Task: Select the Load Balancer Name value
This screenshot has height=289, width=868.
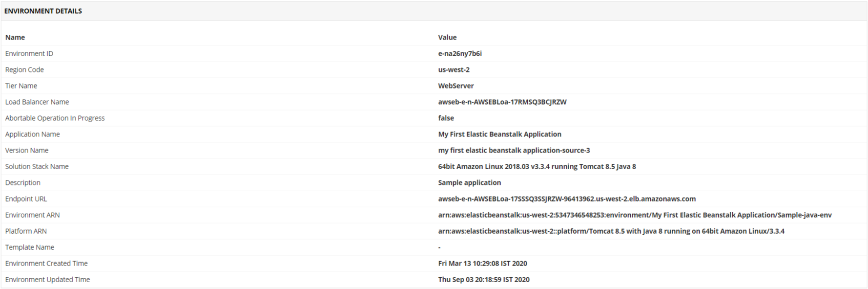Action: click(502, 102)
